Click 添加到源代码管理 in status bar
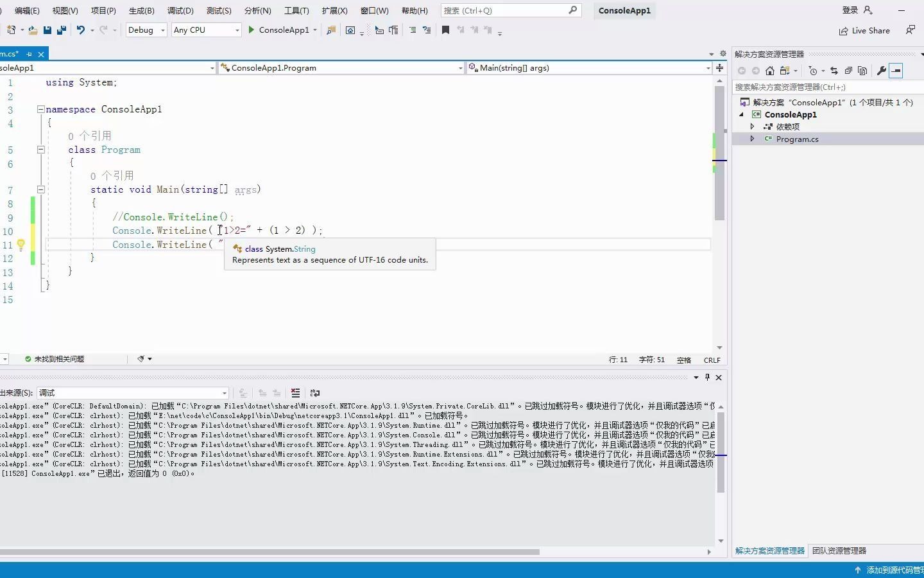 tap(889, 570)
